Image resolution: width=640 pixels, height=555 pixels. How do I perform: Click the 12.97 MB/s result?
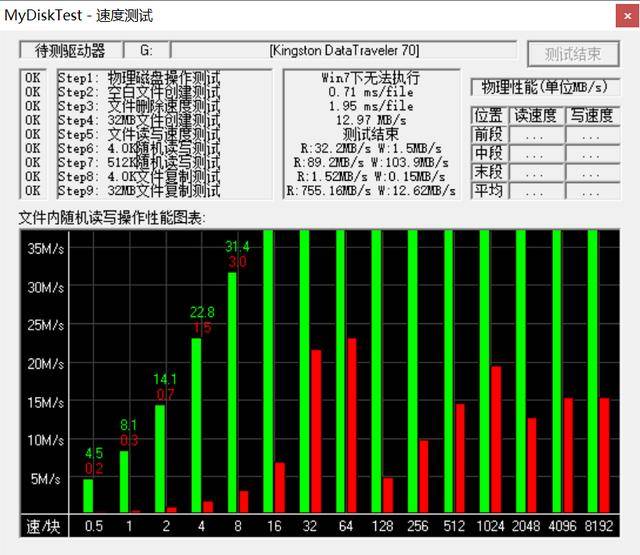click(371, 120)
